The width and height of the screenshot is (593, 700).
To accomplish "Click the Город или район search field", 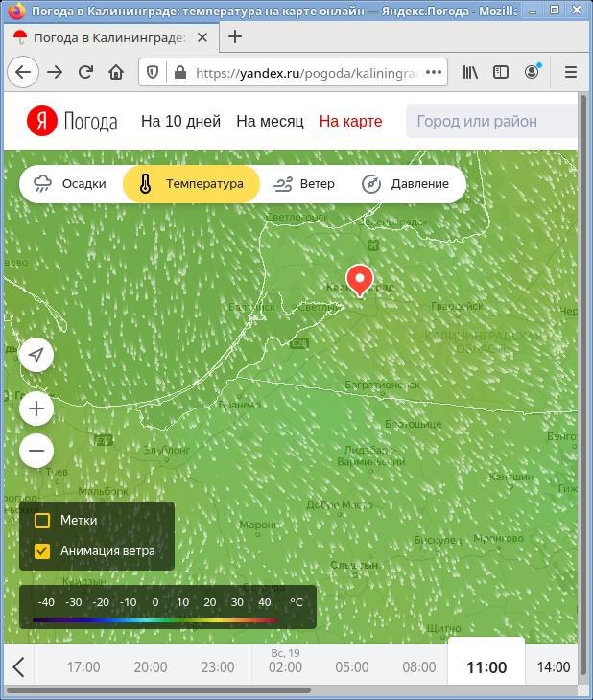I will pyautogui.click(x=491, y=121).
